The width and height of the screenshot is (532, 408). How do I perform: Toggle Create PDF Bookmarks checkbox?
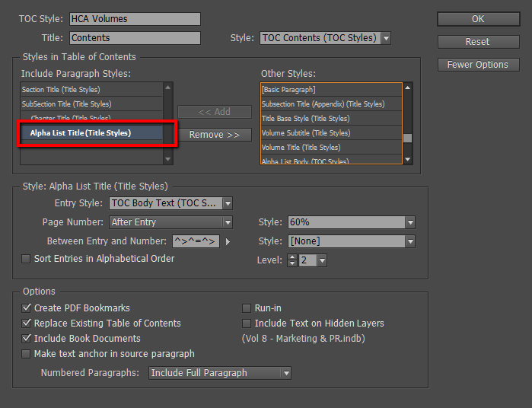tap(26, 308)
